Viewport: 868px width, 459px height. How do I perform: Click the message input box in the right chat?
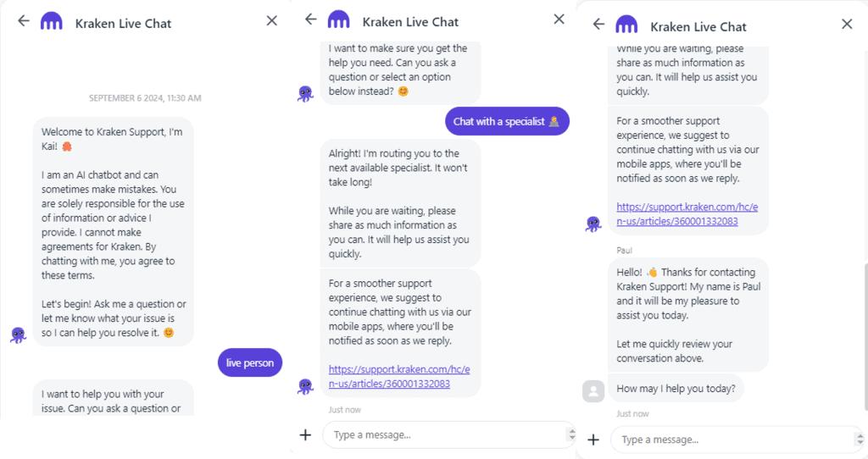coord(729,440)
